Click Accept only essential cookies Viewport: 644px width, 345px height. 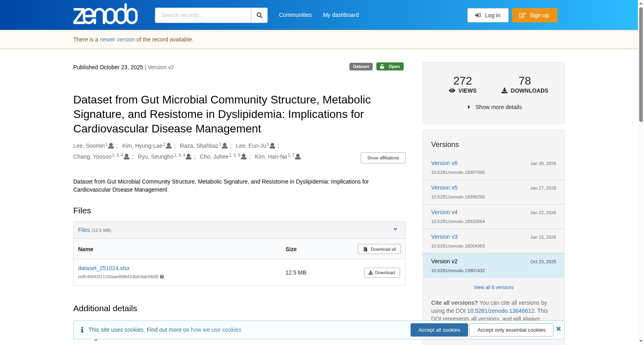tap(511, 330)
